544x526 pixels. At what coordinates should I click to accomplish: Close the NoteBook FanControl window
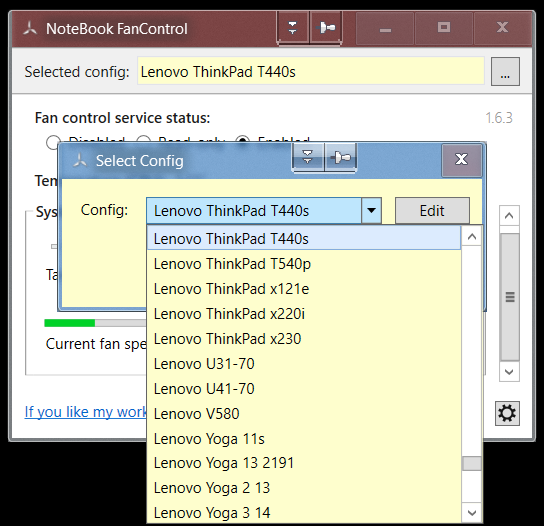[x=502, y=29]
